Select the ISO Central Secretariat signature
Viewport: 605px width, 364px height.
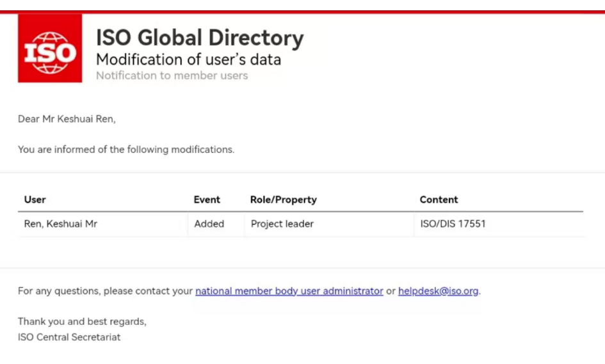coord(69,336)
